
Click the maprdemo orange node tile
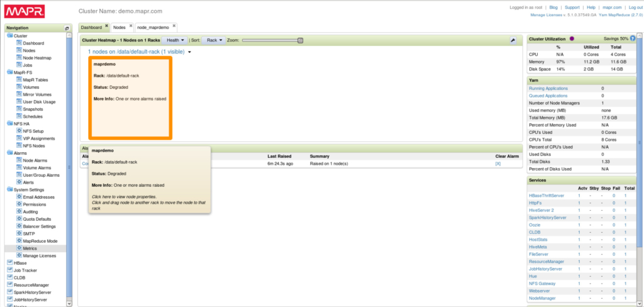pyautogui.click(x=130, y=98)
